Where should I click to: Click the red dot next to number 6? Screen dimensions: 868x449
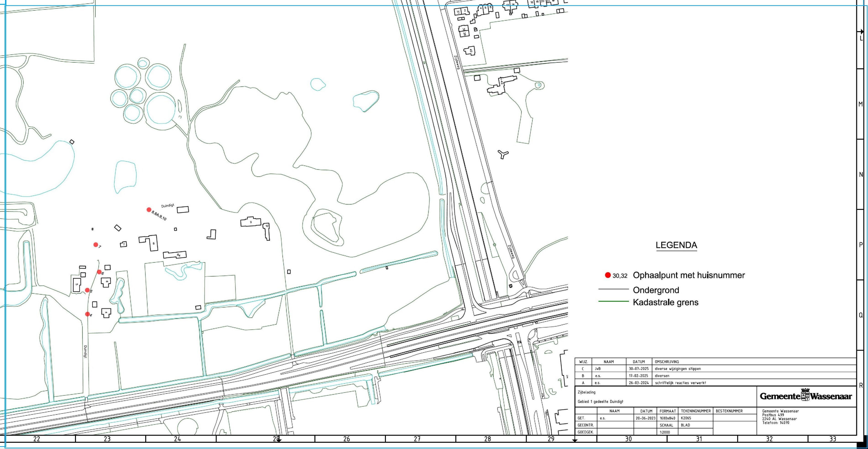99,272
